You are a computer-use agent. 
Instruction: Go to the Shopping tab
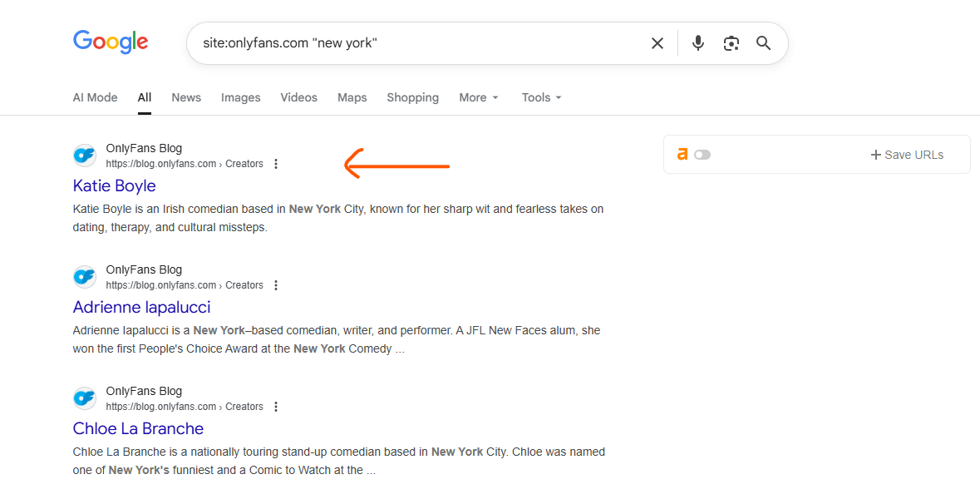point(412,97)
